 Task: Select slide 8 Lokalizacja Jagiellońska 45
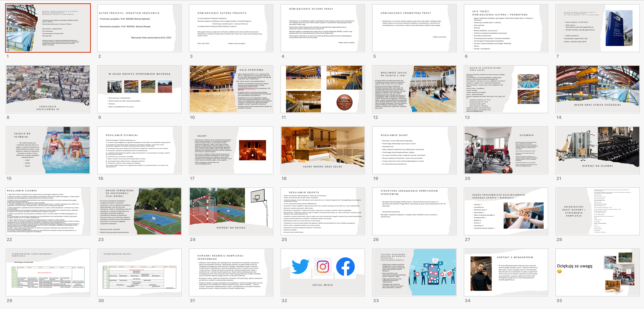[48, 89]
